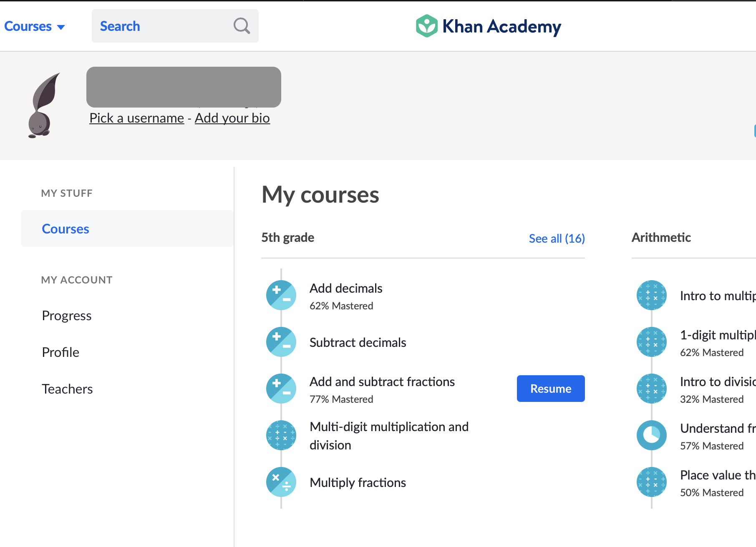The height and width of the screenshot is (547, 756).
Task: Open Progress in the sidebar
Action: pos(67,316)
